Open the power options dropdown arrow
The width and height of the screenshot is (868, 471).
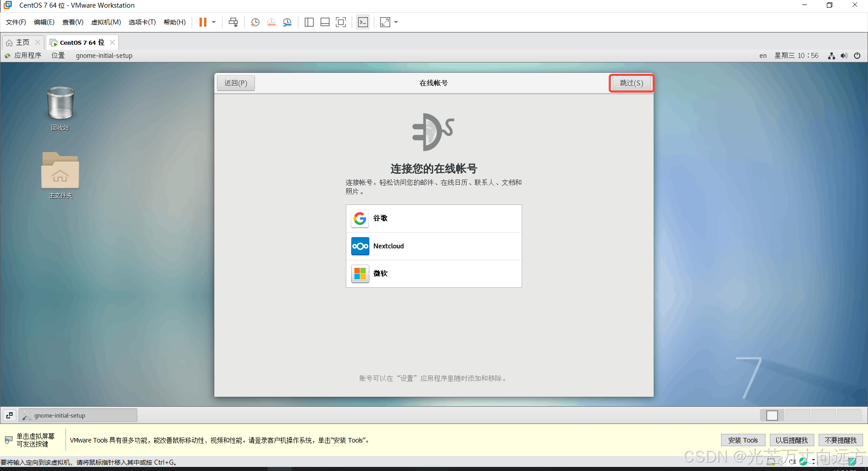214,22
